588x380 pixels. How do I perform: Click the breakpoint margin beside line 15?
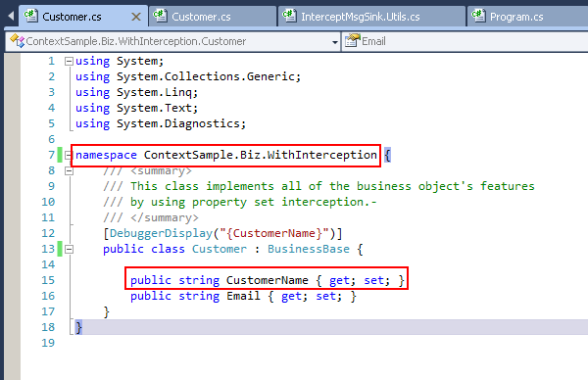[13, 280]
